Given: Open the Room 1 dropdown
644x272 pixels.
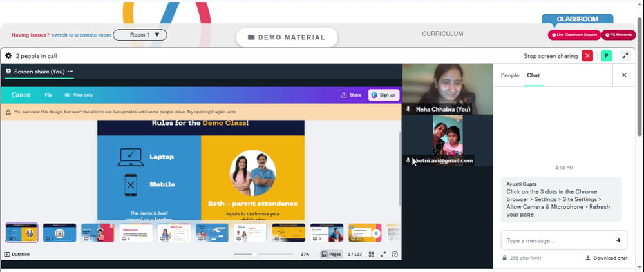Looking at the screenshot, I should [x=140, y=35].
